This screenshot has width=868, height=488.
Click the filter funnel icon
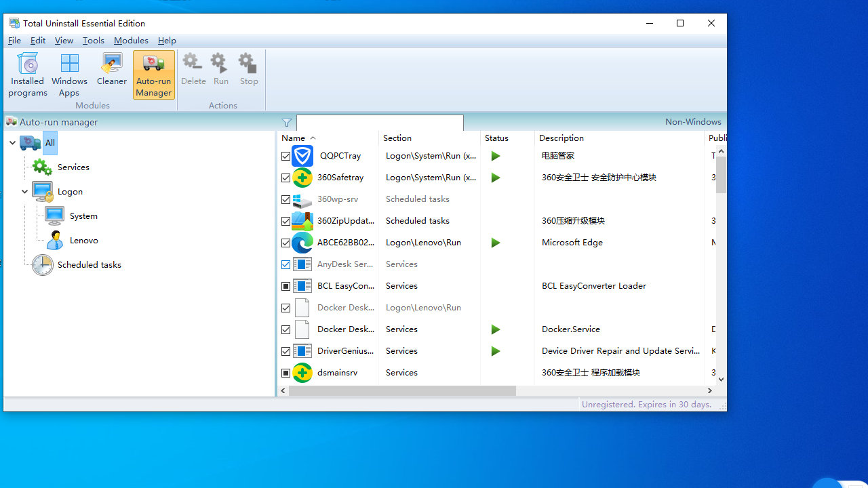pos(287,123)
